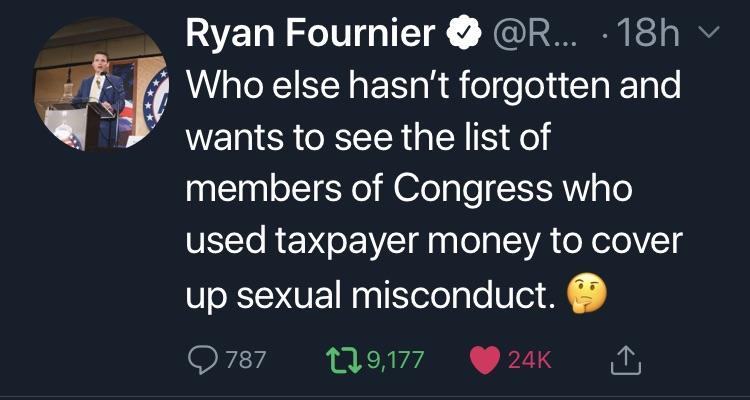Click the 9,177 retweet count
Image resolution: width=750 pixels, height=400 pixels.
point(396,360)
